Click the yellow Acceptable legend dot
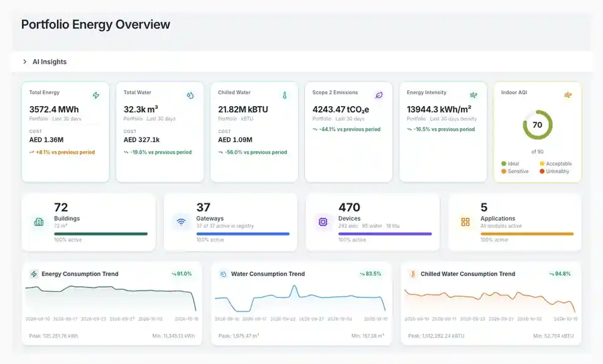This screenshot has height=364, width=603. point(542,164)
